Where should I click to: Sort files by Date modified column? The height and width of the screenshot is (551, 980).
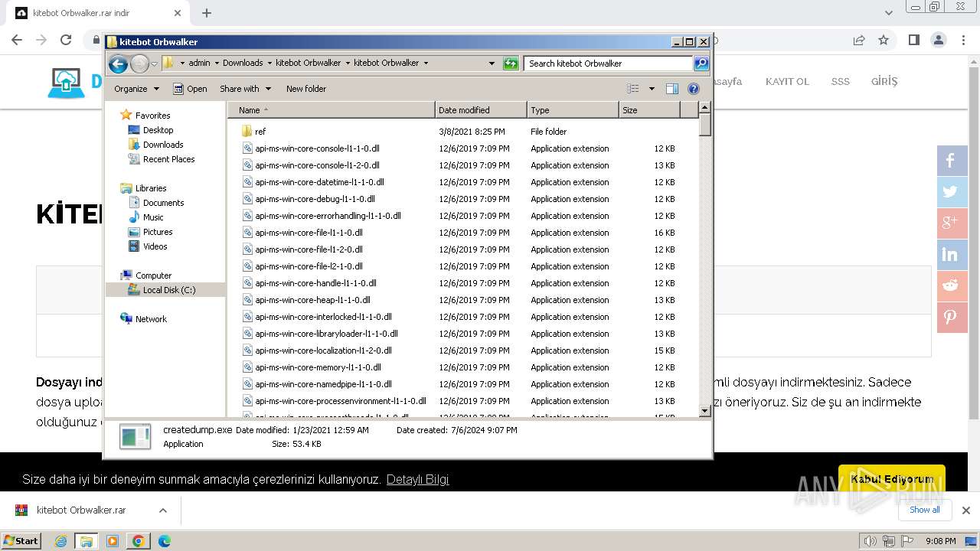[x=481, y=110]
